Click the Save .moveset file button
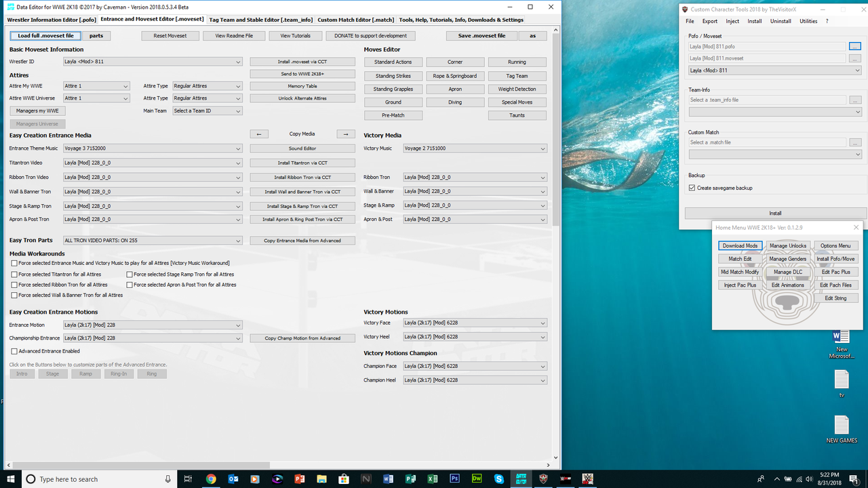 pos(481,35)
